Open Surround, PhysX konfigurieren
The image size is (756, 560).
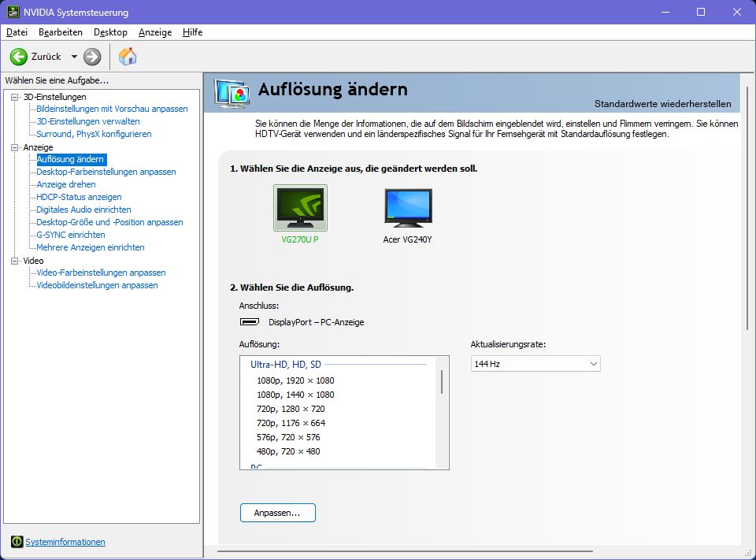tap(94, 134)
